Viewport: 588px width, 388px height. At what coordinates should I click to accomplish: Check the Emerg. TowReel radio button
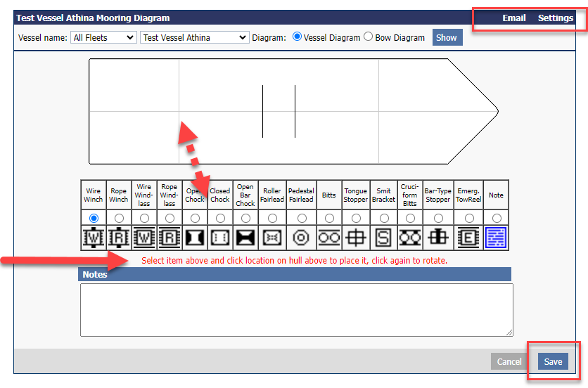point(469,218)
